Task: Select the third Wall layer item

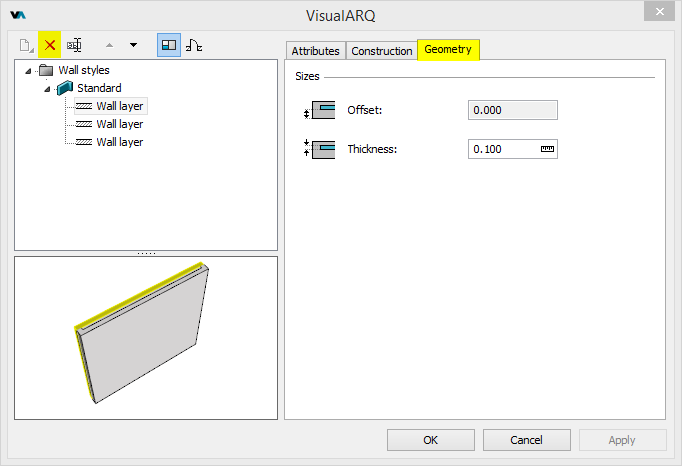Action: click(119, 142)
